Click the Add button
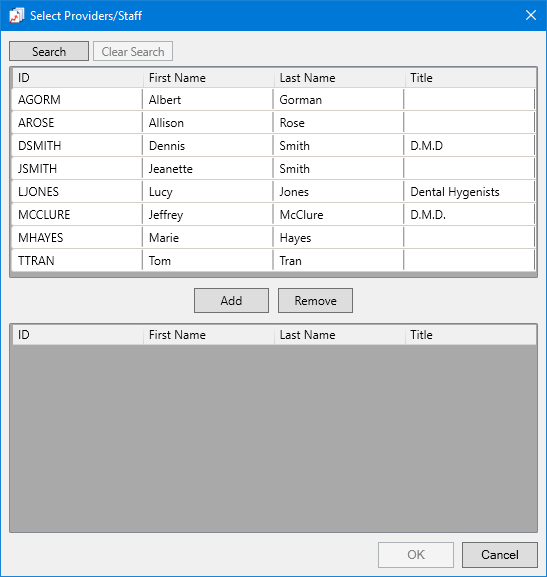Viewport: 547px width, 577px height. [231, 301]
